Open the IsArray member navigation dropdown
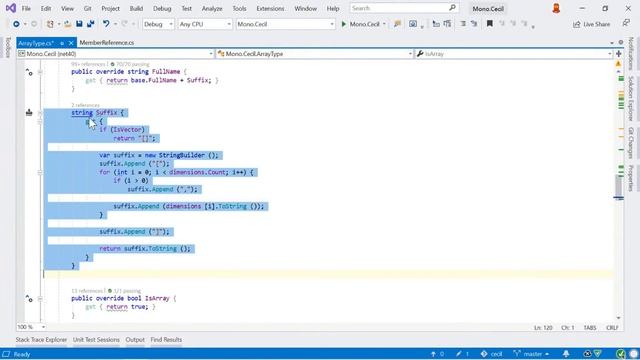The image size is (640, 360). (514, 53)
